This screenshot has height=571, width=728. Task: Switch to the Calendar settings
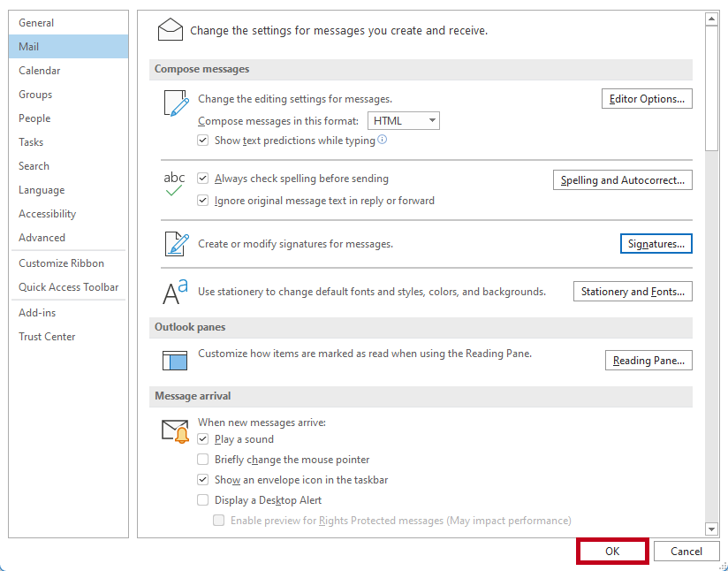click(x=68, y=71)
